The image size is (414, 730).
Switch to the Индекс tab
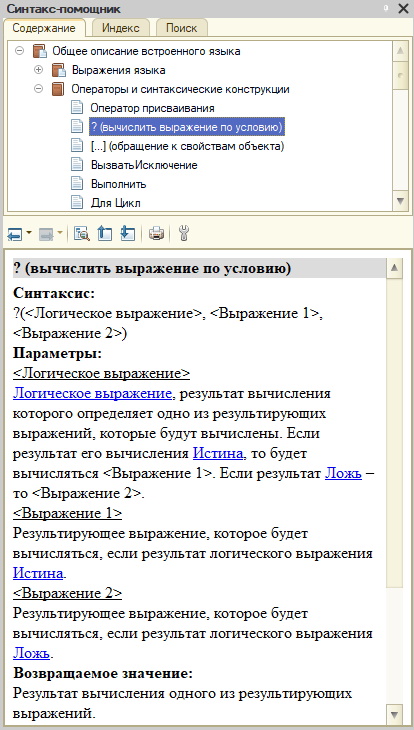[121, 28]
